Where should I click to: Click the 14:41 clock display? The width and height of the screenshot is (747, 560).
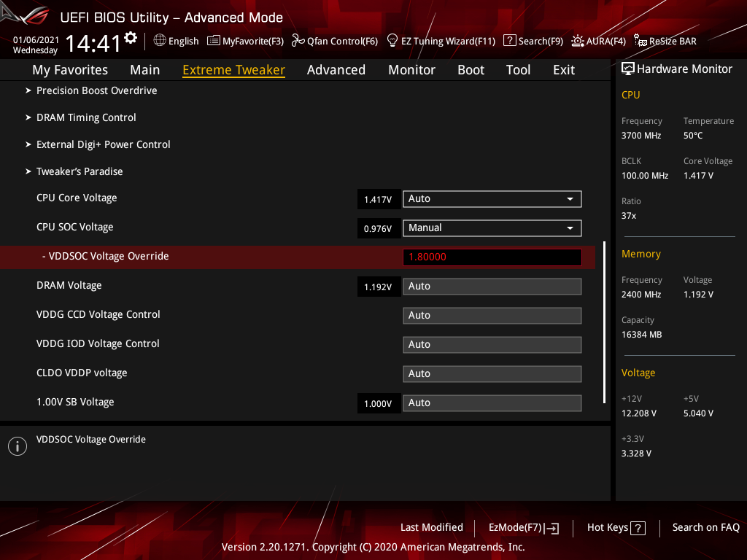coord(93,44)
